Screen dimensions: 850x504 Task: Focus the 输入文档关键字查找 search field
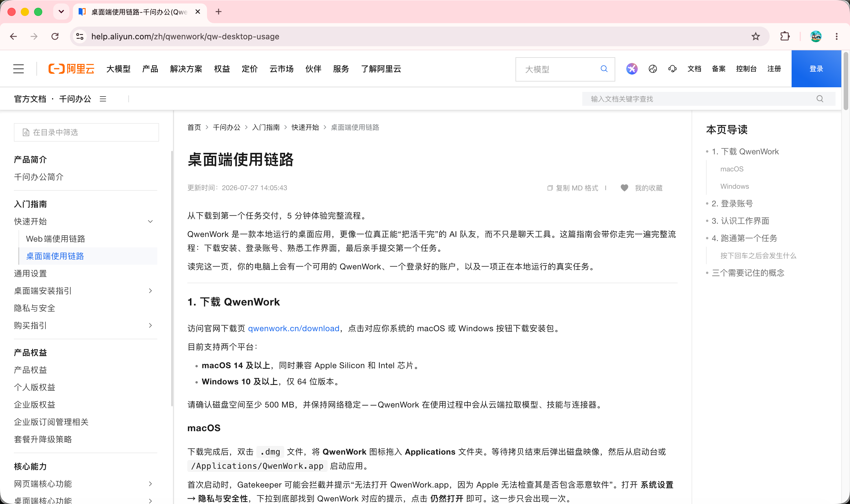(709, 99)
